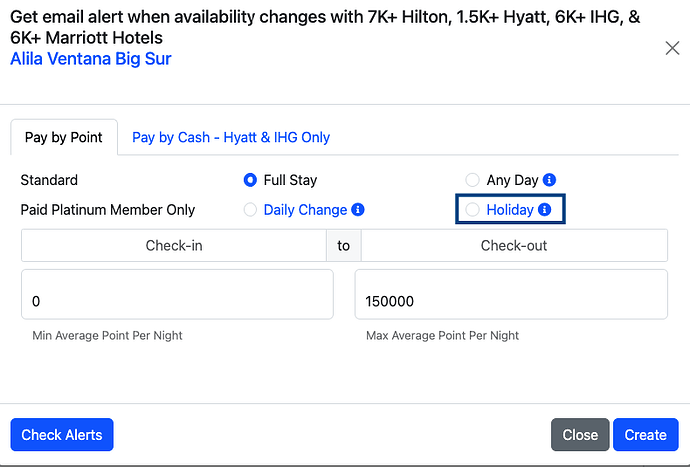690x467 pixels.
Task: Click the gray Close button
Action: click(580, 434)
